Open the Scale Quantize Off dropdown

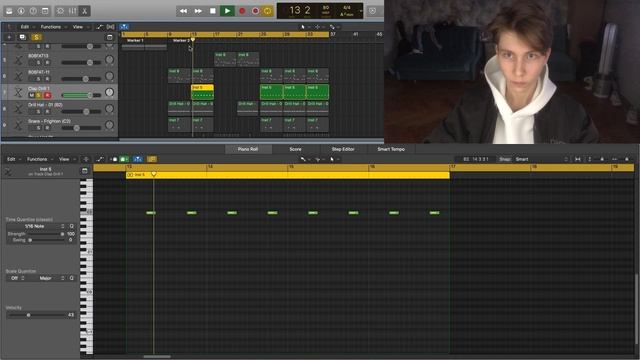(16, 278)
